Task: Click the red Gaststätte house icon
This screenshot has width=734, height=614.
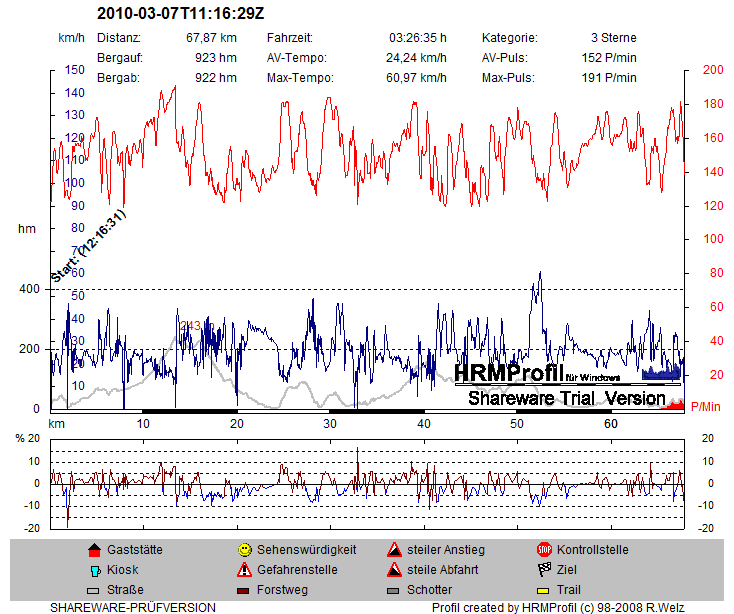Action: tap(94, 550)
